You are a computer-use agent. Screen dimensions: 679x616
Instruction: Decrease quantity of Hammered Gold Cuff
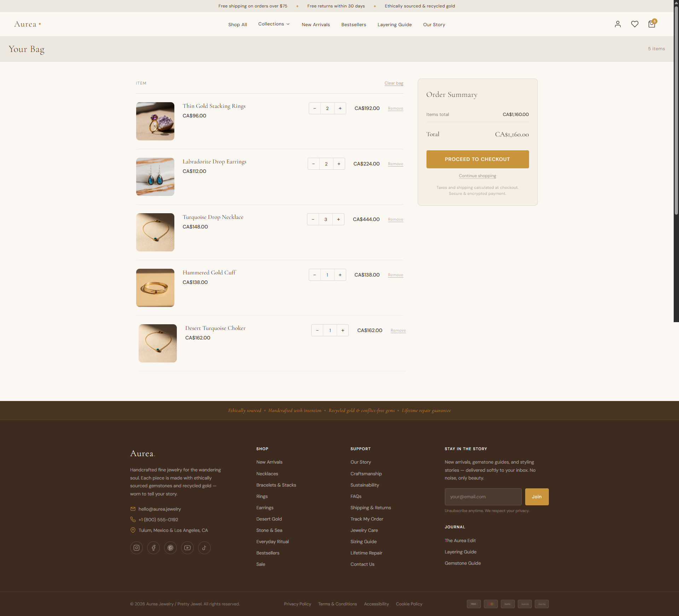(315, 275)
